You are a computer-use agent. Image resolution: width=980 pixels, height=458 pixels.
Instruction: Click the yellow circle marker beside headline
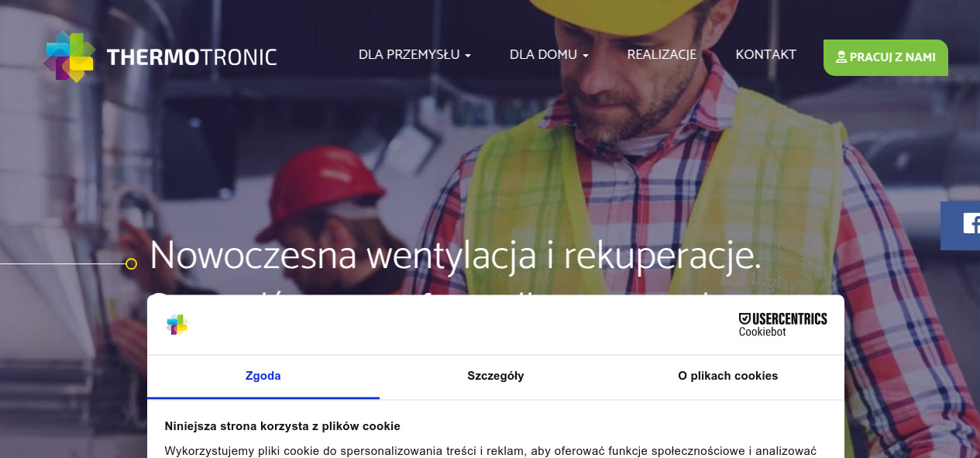(x=131, y=264)
